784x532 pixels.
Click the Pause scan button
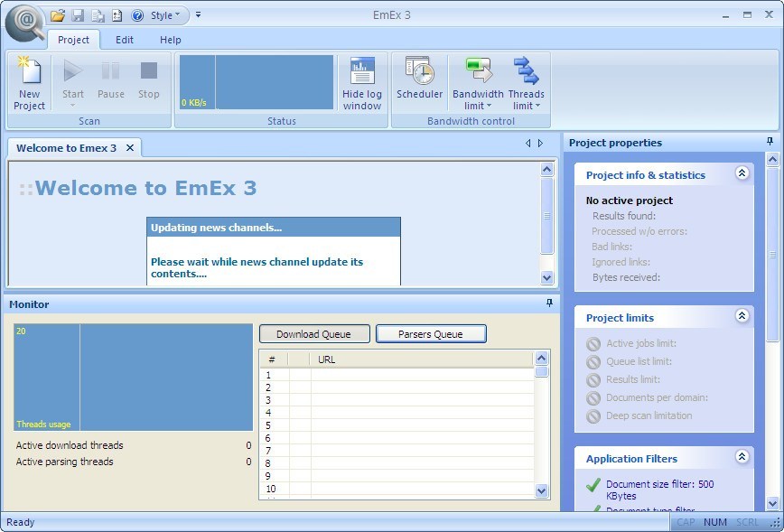pos(110,80)
